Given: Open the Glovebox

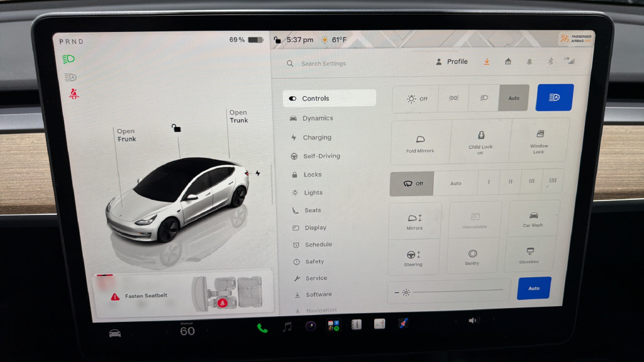Looking at the screenshot, I should tap(530, 255).
